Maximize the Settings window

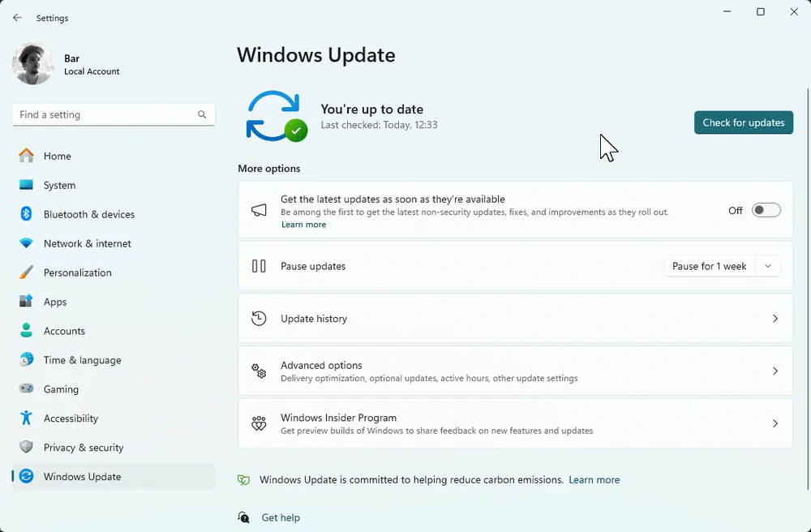point(761,11)
